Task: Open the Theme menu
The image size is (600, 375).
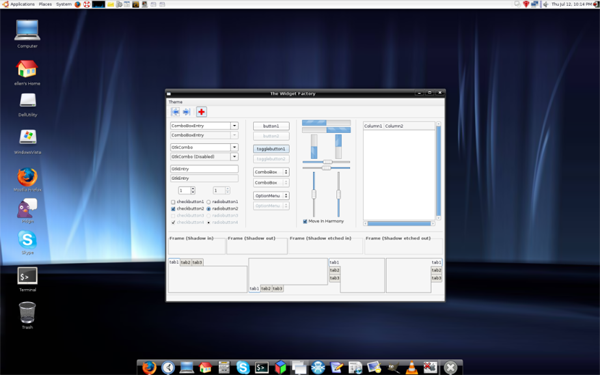Action: coord(175,102)
